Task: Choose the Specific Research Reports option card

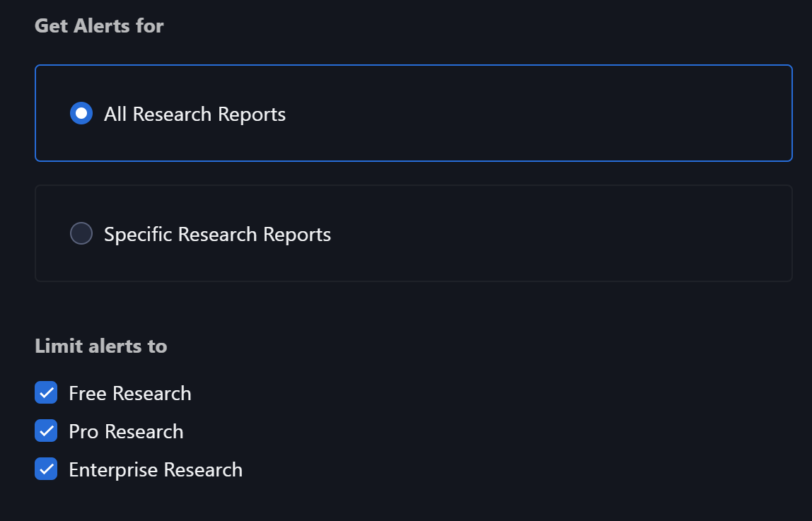Action: [x=414, y=233]
